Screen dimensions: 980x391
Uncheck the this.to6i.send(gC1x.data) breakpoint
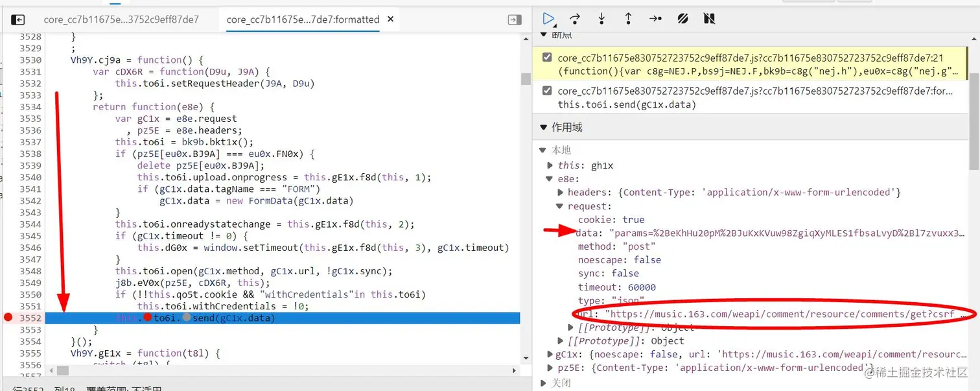(546, 91)
